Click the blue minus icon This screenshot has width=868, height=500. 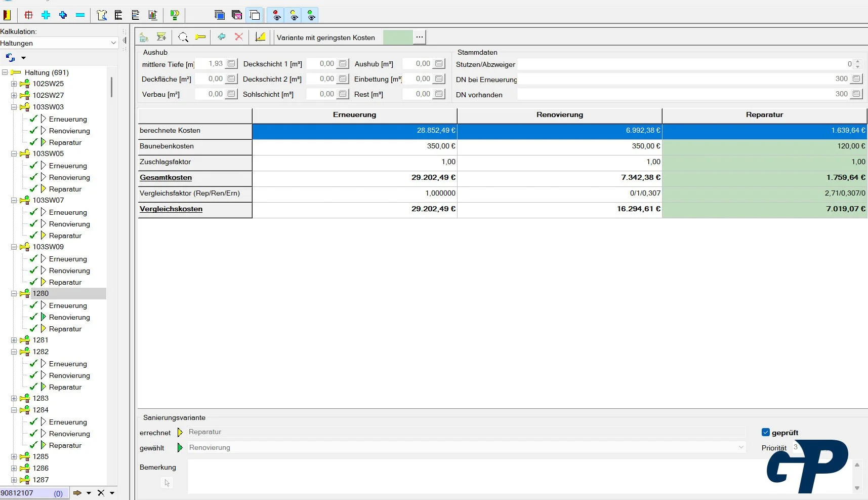[80, 15]
